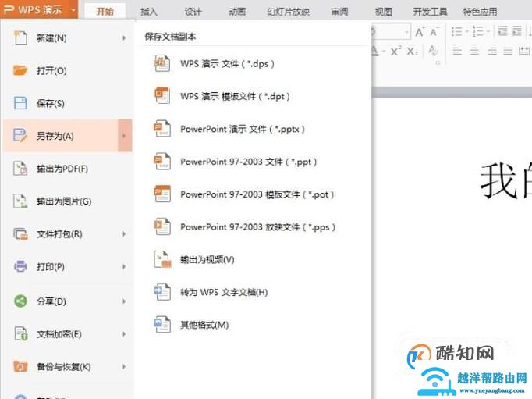Switch to the 开发工具 tab

(x=430, y=12)
